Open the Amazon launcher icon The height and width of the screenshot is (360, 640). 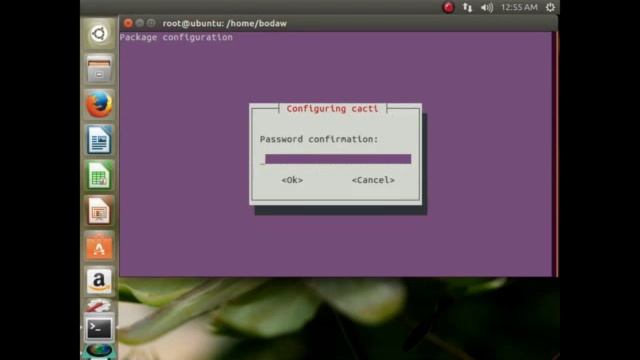click(99, 281)
